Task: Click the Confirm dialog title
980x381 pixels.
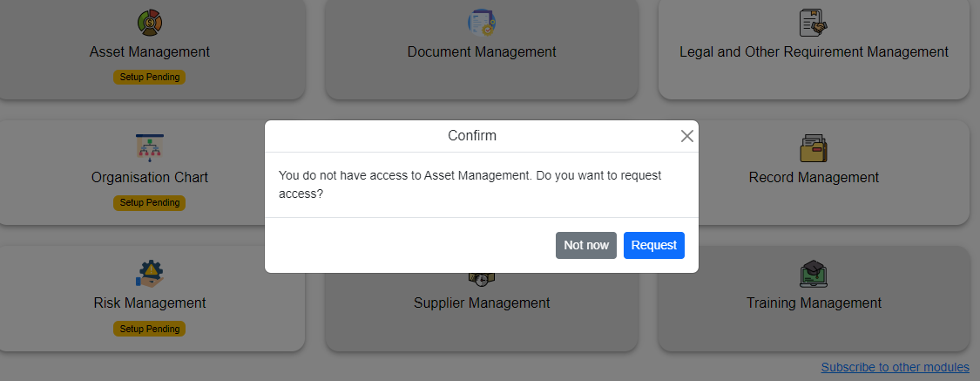Action: [x=472, y=136]
